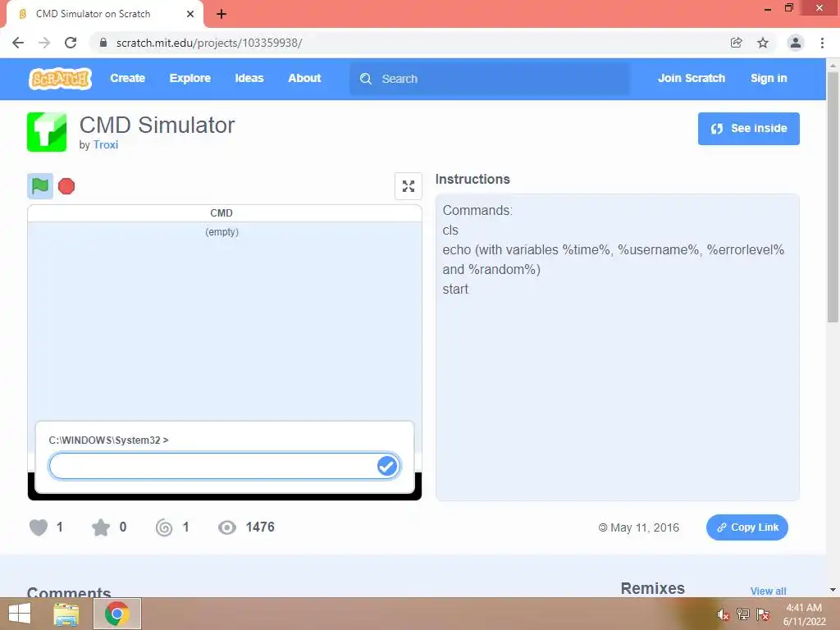
Task: Click the love heart icon
Action: 39,527
